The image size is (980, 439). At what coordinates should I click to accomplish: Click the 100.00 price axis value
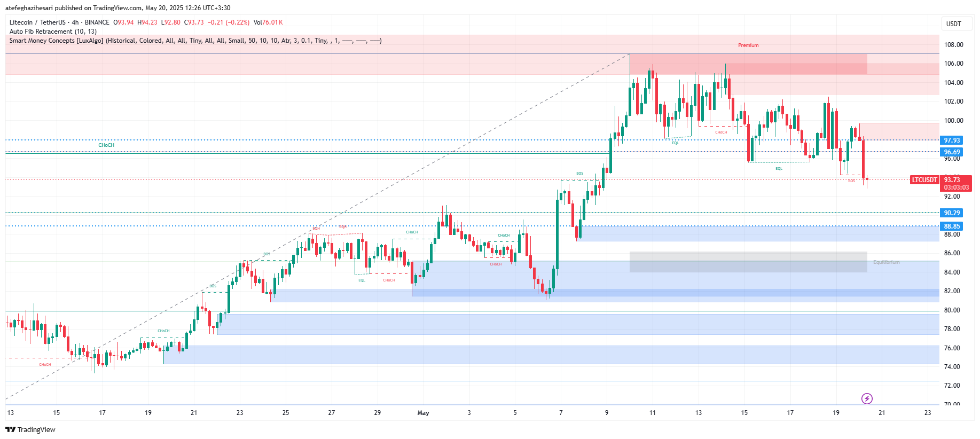(953, 121)
